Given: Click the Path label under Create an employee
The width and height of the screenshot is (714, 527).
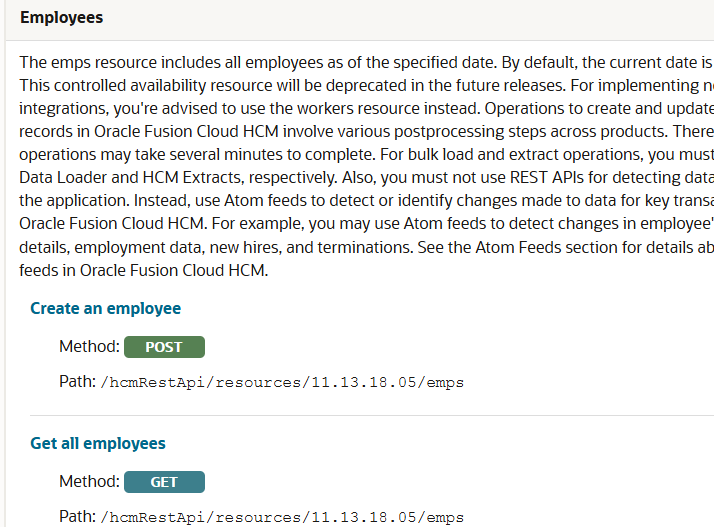Looking at the screenshot, I should coord(77,382).
